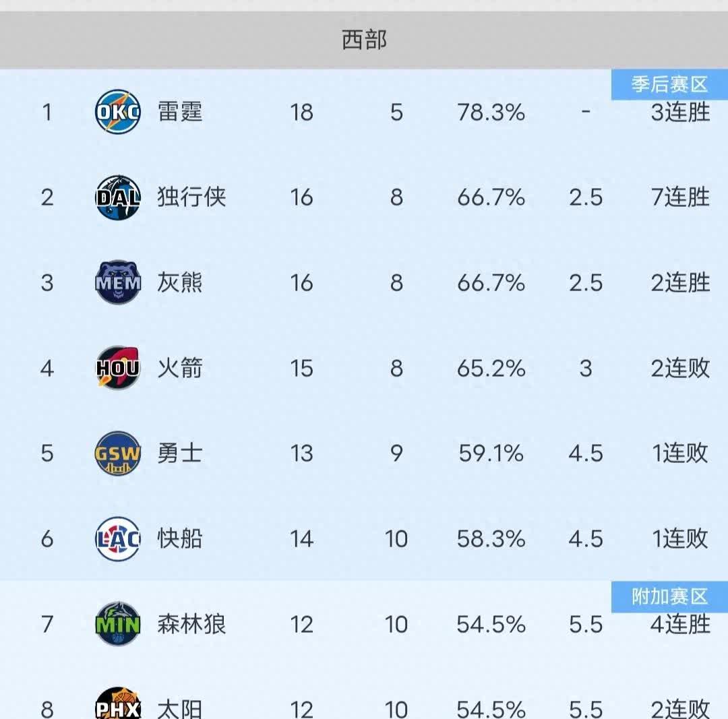Click the 森林狼 team row
Screen dimensions: 728x719
[x=190, y=625]
